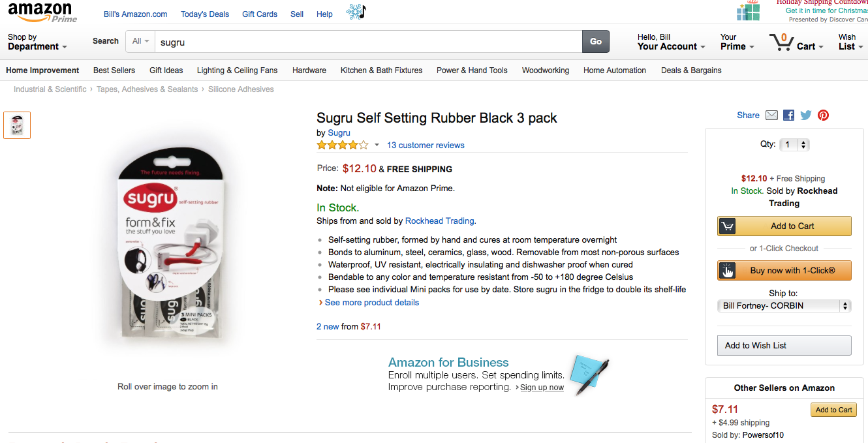Screen dimensions: 868x443
Task: Open the search category 'All' dropdown
Action: [x=140, y=41]
